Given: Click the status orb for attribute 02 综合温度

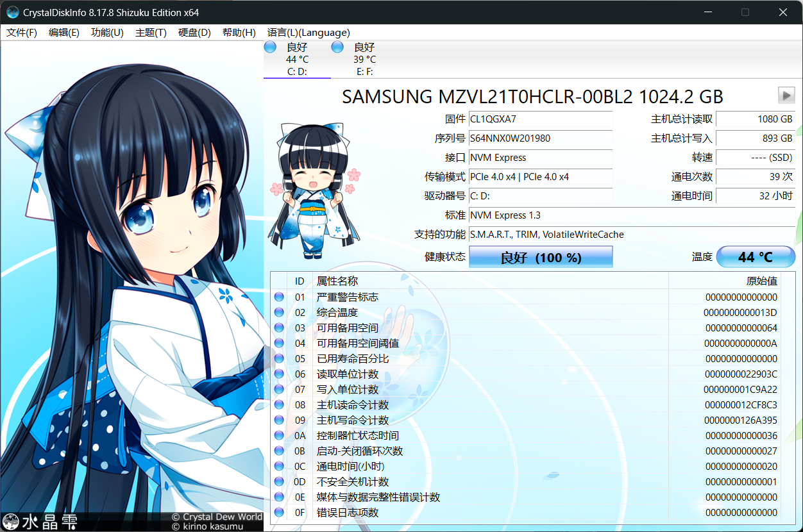Looking at the screenshot, I should tap(279, 312).
